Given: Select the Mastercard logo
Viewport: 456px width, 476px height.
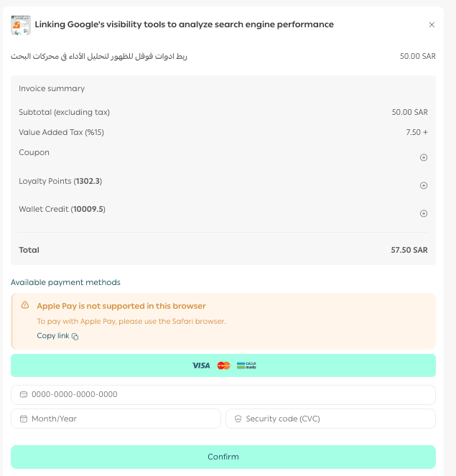Looking at the screenshot, I should pos(223,365).
